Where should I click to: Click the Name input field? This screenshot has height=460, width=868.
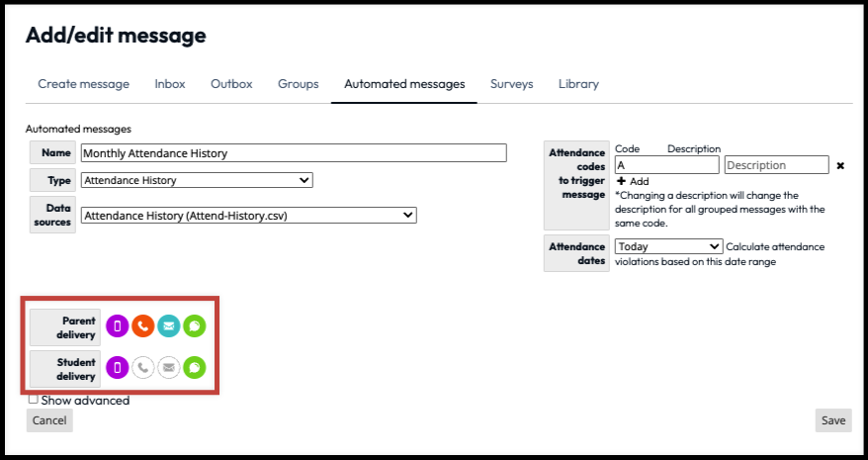(x=293, y=153)
